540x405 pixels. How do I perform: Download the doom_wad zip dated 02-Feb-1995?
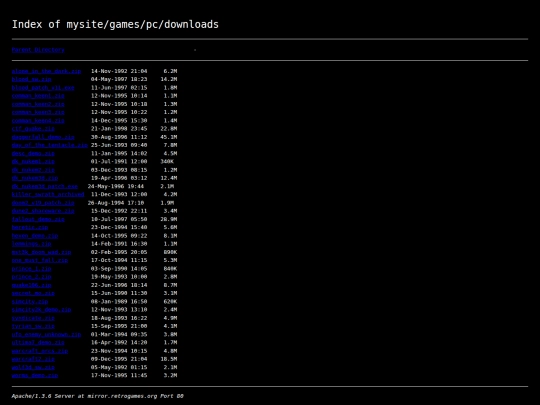click(41, 252)
